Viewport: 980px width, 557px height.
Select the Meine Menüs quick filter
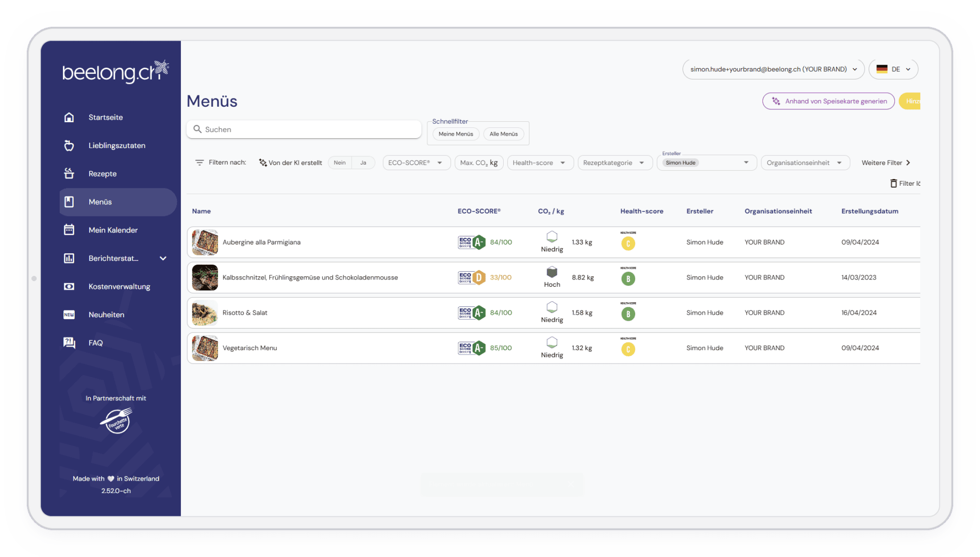[456, 134]
